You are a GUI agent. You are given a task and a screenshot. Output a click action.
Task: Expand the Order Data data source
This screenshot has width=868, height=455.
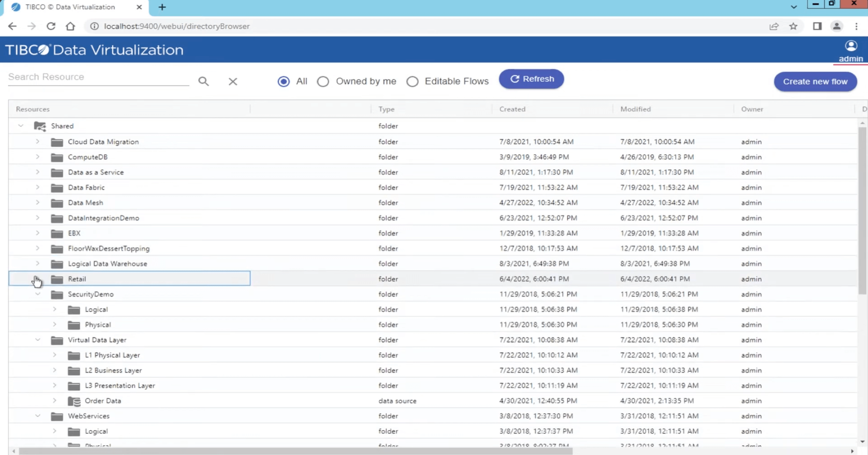55,400
